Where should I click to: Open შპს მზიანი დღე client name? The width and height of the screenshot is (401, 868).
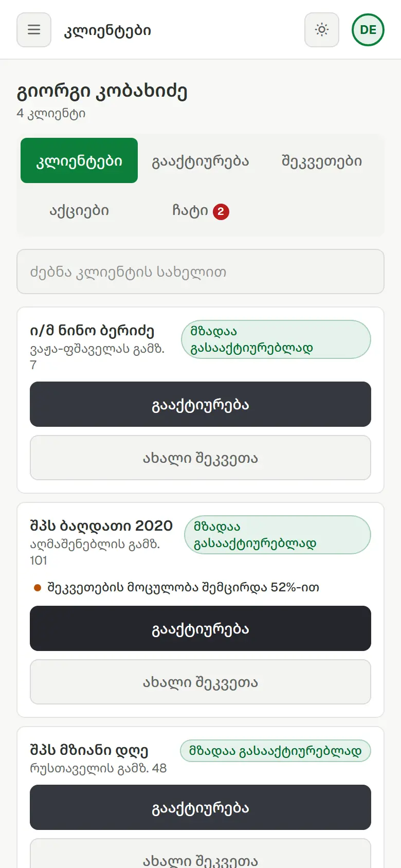click(x=89, y=750)
